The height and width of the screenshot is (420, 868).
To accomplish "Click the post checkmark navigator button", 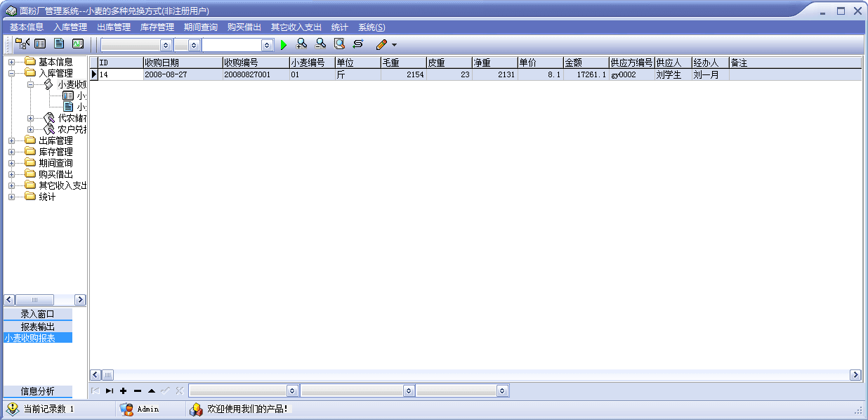I will tap(166, 391).
